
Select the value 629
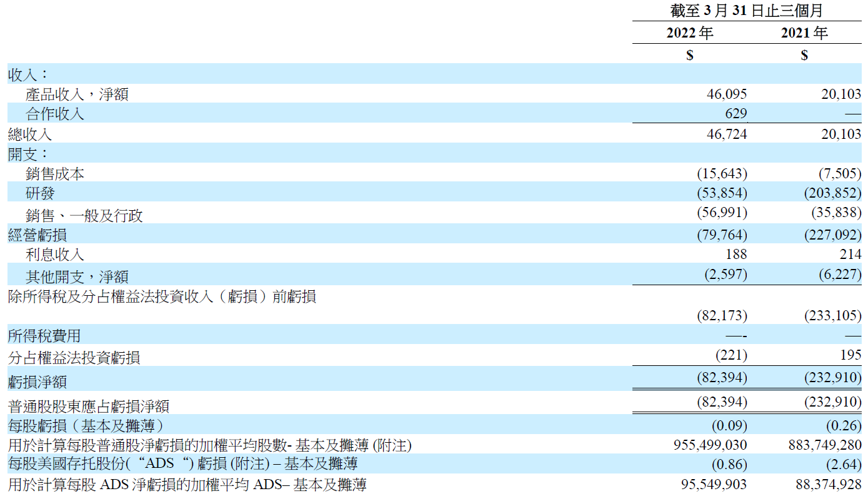pos(736,114)
